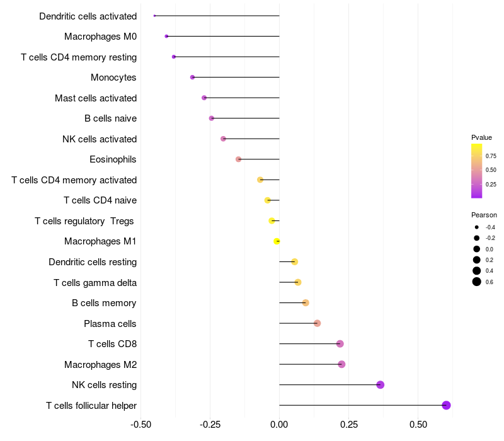The width and height of the screenshot is (504, 441).
Task: Click the Macrophages M0 dot
Action: [x=166, y=37]
